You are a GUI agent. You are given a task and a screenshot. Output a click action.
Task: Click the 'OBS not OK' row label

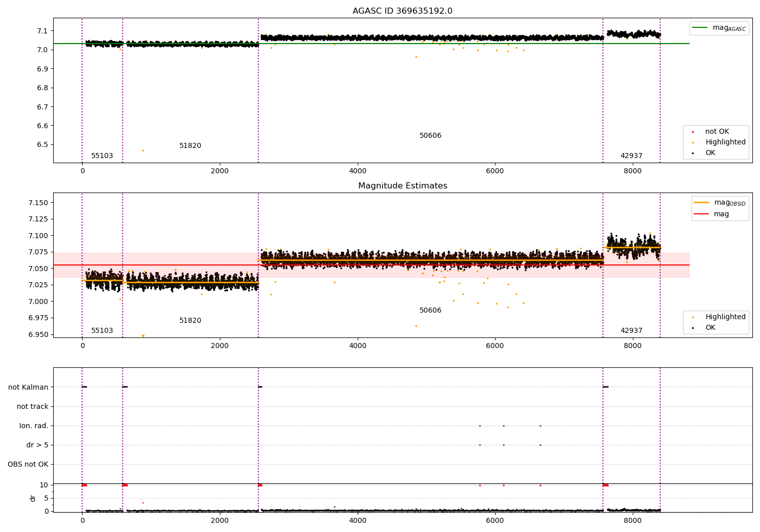coord(28,464)
